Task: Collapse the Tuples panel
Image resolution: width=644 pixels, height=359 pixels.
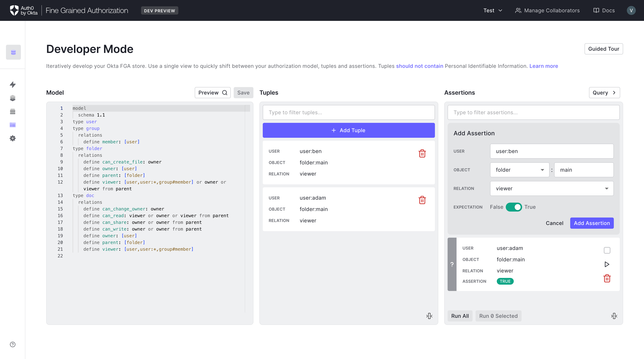Action: click(x=429, y=316)
